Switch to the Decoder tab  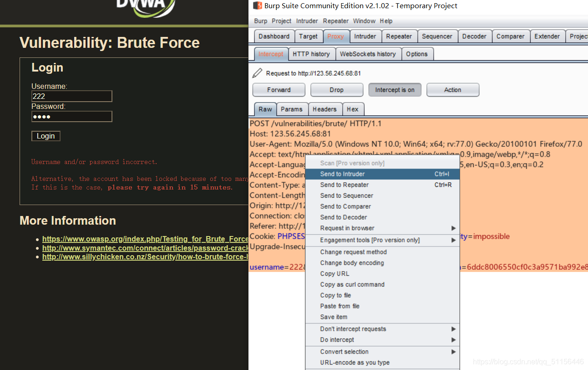(474, 36)
